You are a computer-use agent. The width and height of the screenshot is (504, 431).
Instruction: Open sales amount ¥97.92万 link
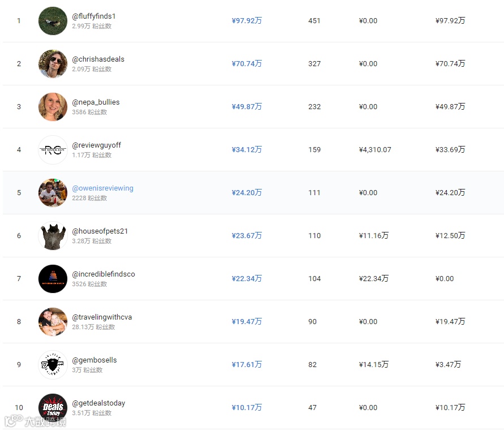247,20
